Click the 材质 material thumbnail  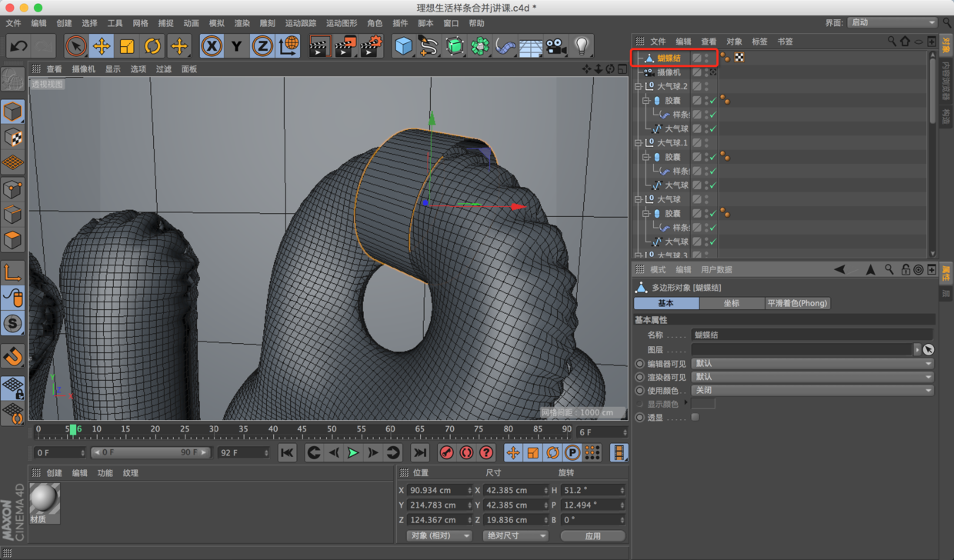[x=45, y=501]
